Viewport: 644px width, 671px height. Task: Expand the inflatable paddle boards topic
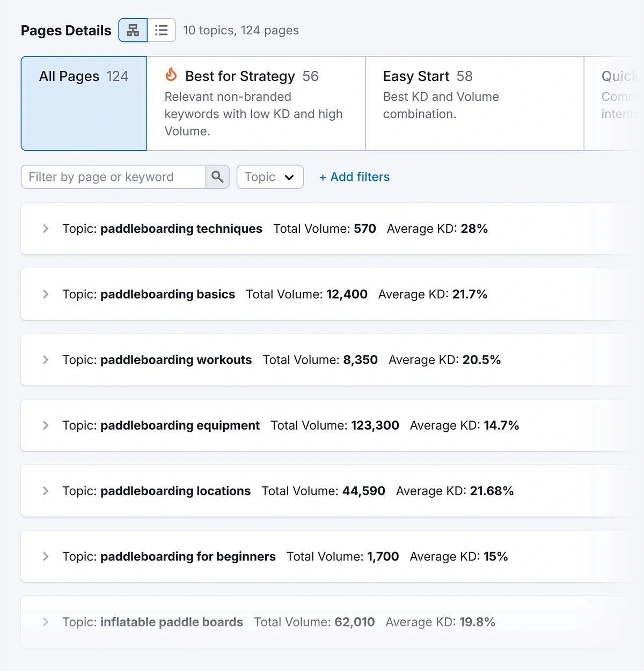[46, 622]
